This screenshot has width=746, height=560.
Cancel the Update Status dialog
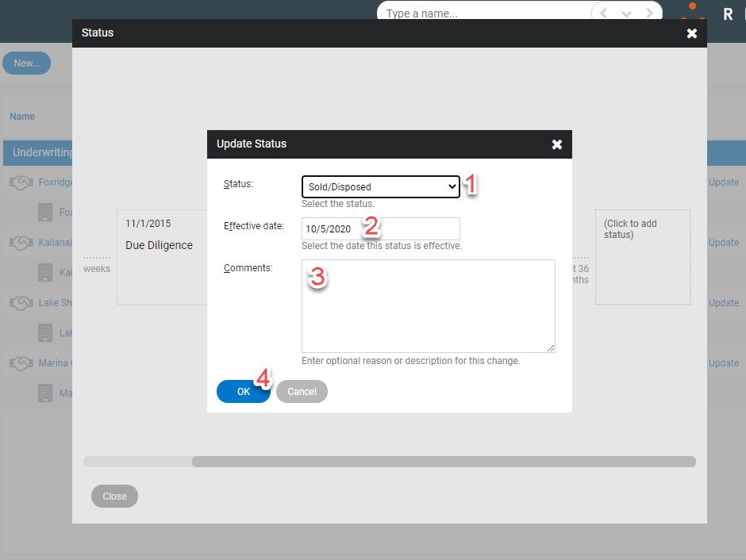(302, 391)
